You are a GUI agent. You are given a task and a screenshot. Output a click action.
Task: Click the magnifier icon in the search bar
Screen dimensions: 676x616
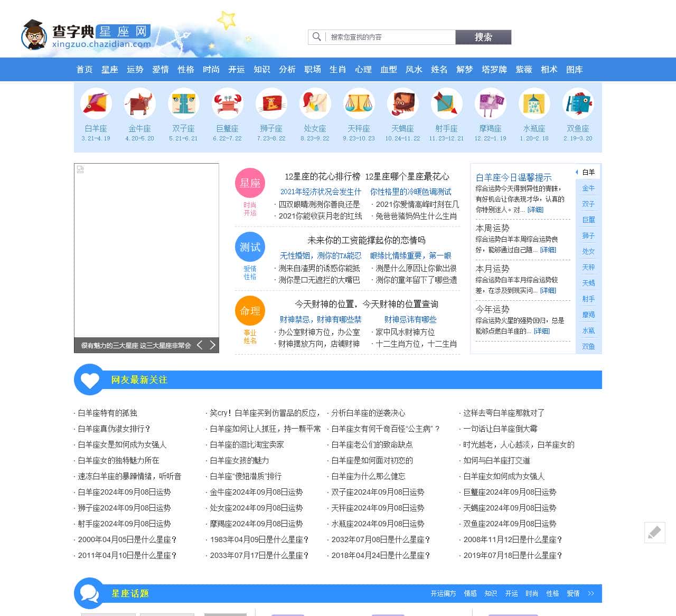[x=317, y=37]
